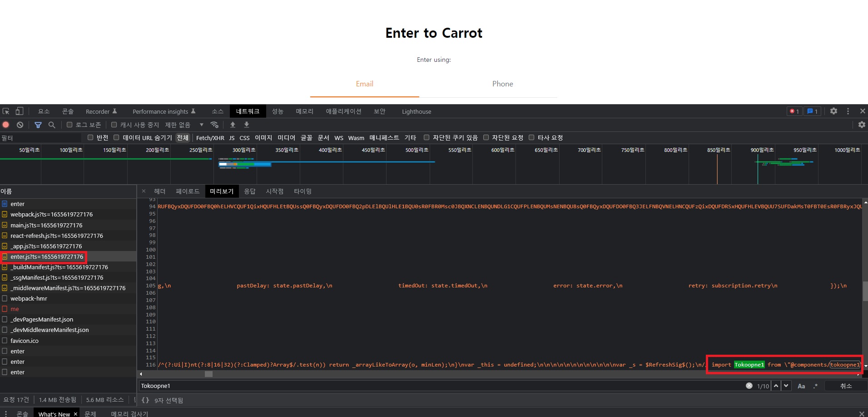
Task: Clear the network log with the clear icon
Action: tap(20, 125)
